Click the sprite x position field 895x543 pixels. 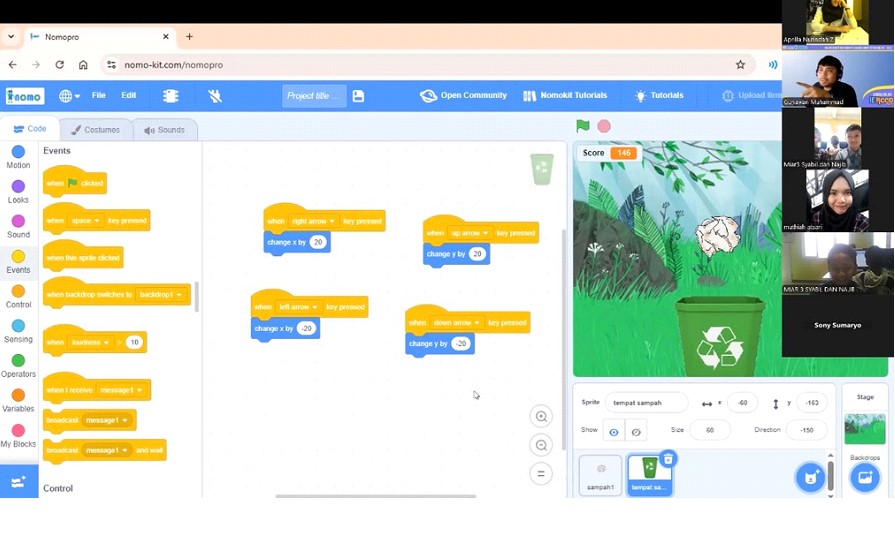coord(742,403)
